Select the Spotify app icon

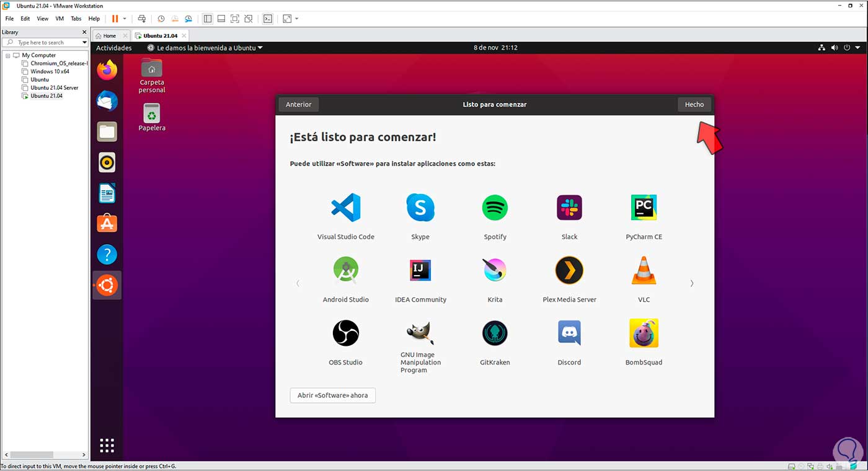coord(495,208)
